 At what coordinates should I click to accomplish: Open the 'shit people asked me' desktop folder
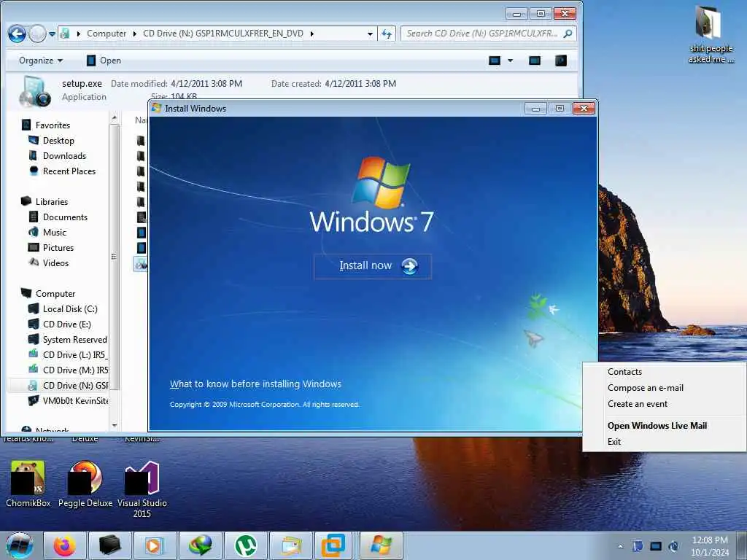[711, 35]
